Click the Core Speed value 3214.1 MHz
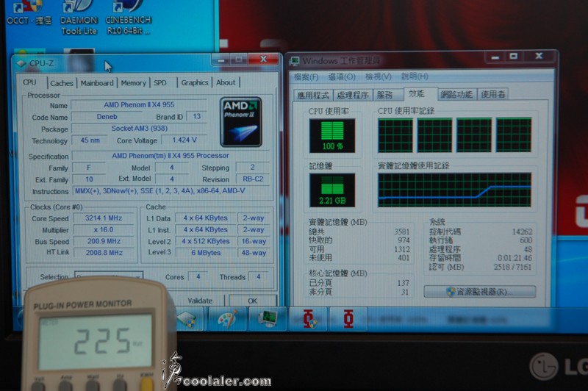Image resolution: width=588 pixels, height=391 pixels. [104, 218]
